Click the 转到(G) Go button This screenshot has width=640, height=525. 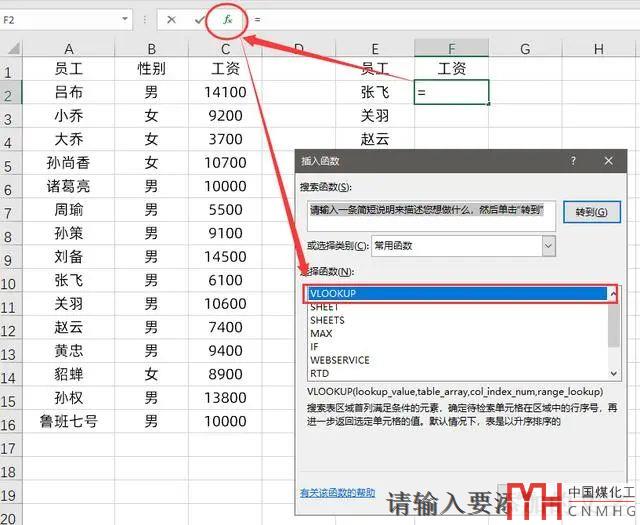[591, 212]
